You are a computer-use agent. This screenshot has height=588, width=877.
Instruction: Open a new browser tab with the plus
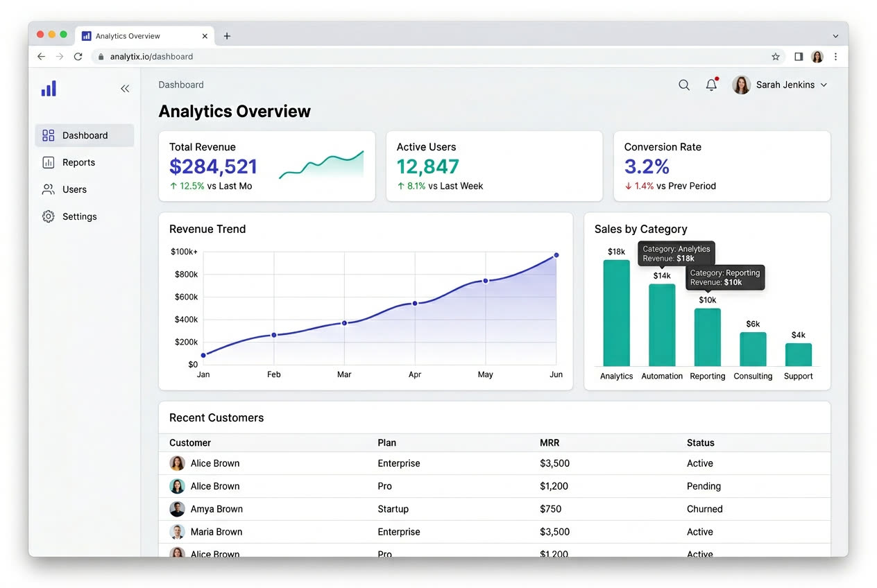coord(227,35)
